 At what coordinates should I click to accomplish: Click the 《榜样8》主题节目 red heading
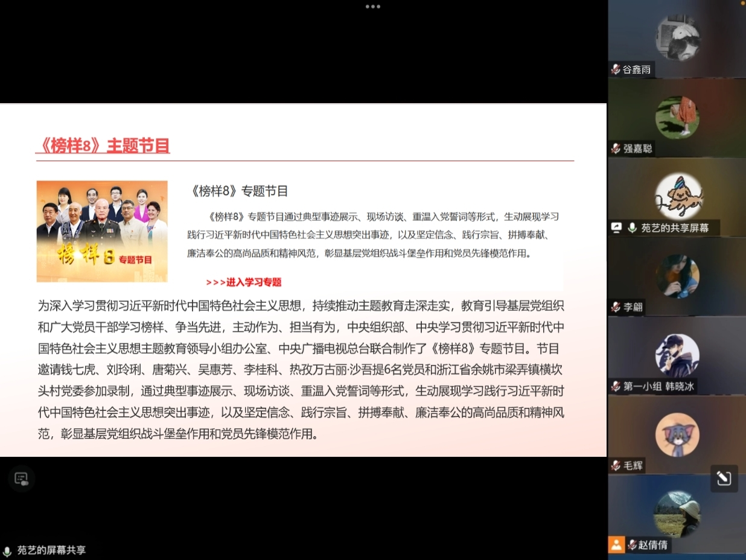(103, 145)
